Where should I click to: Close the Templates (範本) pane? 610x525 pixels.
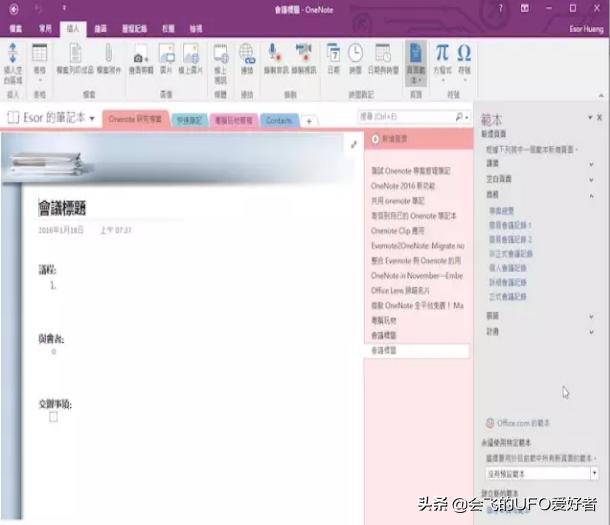(x=599, y=117)
